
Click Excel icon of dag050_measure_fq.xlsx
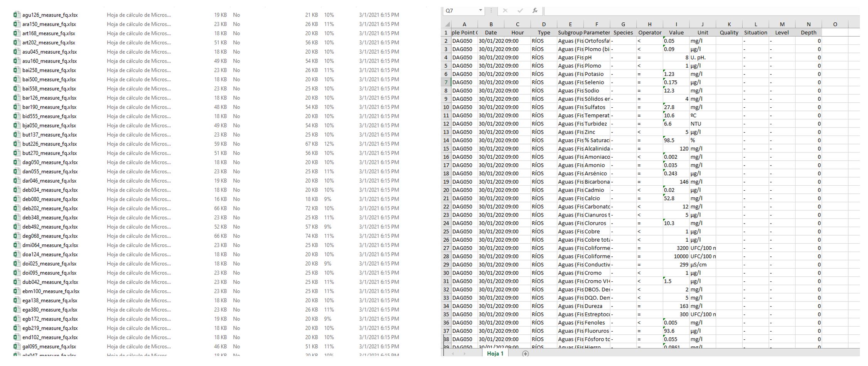click(x=17, y=162)
